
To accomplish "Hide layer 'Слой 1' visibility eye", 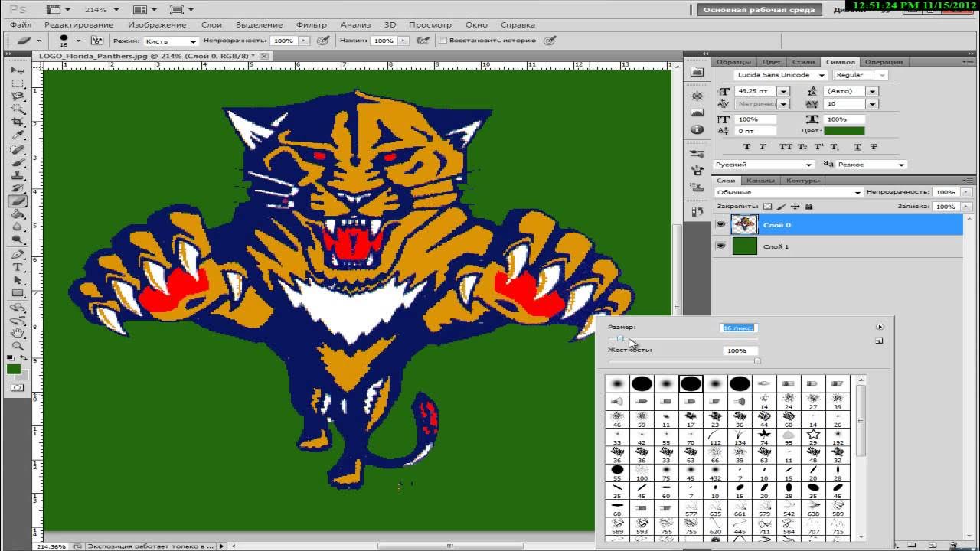I will pos(720,246).
